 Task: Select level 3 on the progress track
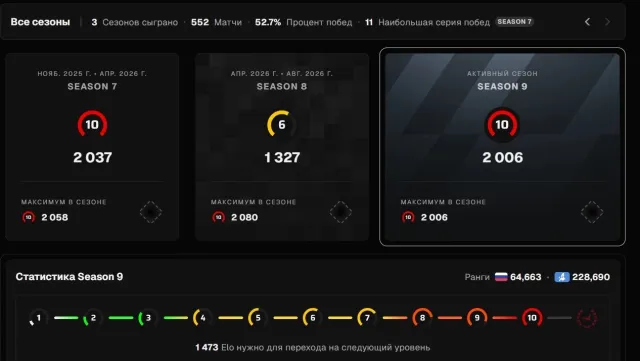coord(148,318)
